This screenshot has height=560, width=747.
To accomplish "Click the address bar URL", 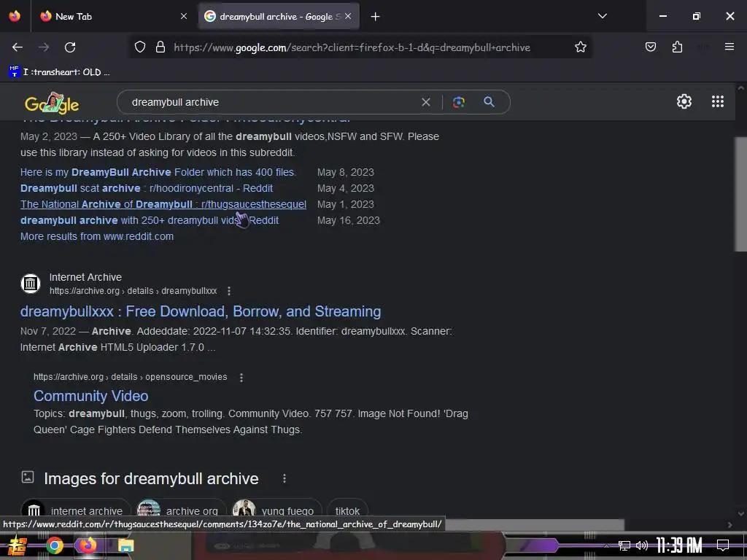I will pos(352,47).
